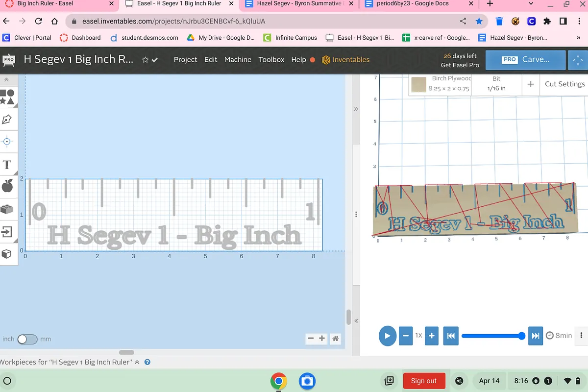Select the Text tool

7,165
